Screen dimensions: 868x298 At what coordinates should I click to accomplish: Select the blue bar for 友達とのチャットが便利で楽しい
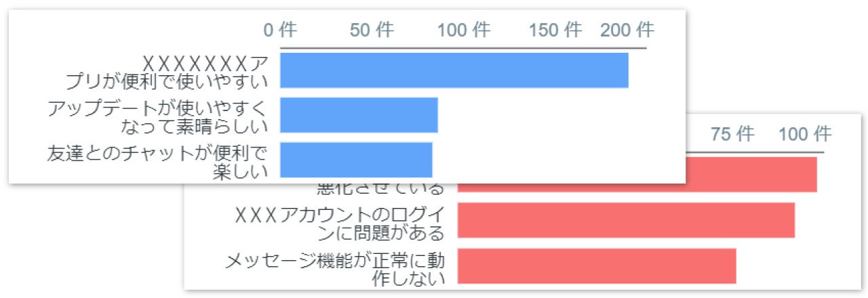(356, 160)
